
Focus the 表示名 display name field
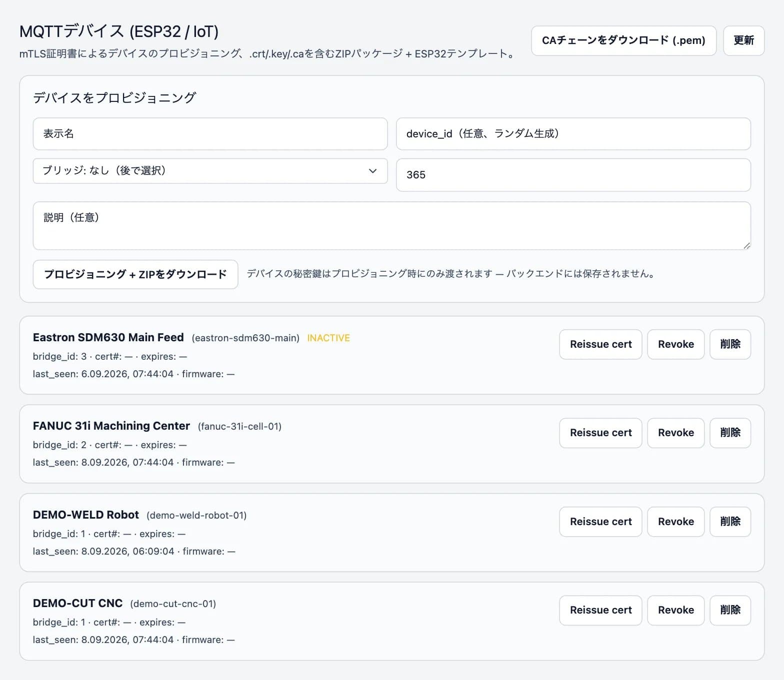pos(210,134)
